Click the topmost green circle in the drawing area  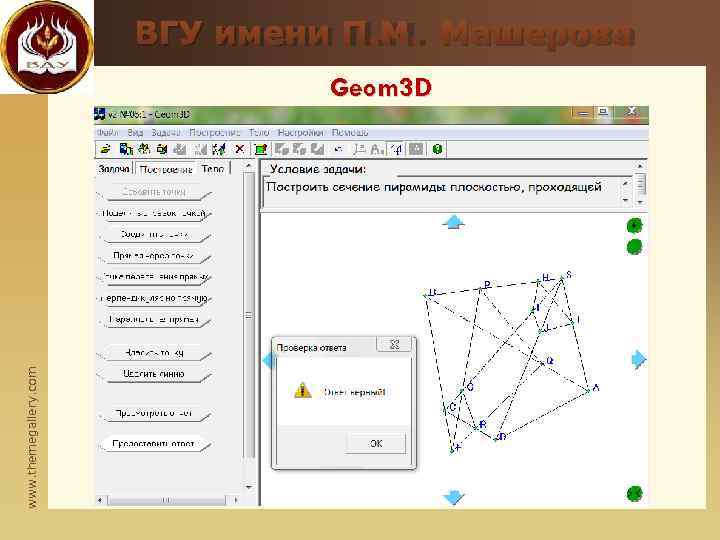point(635,225)
